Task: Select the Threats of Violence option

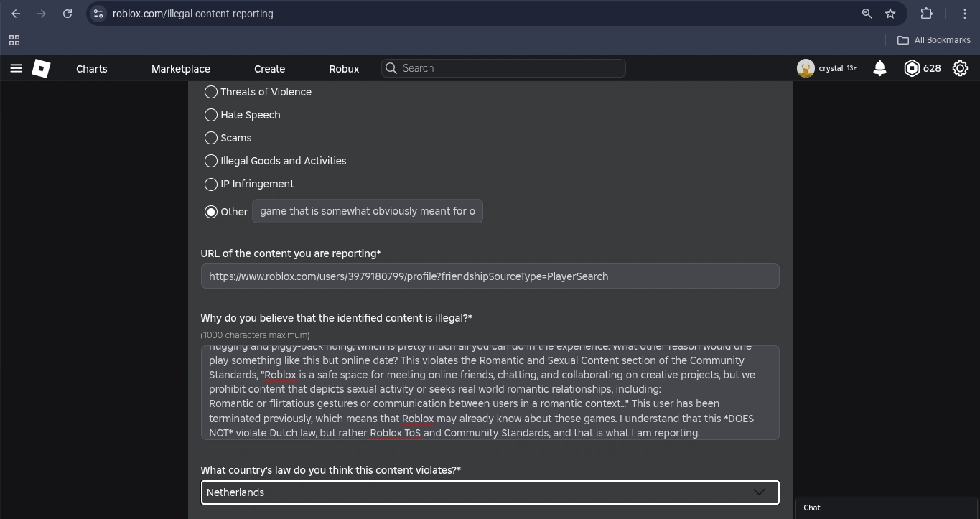Action: tap(211, 92)
